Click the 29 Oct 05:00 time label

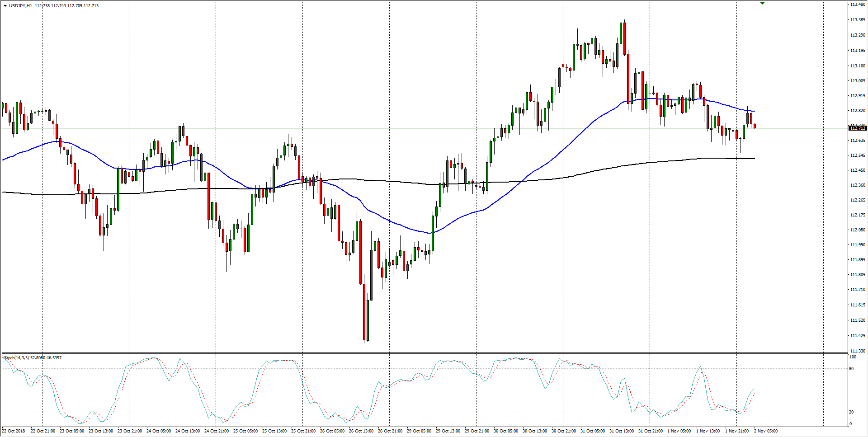point(419,431)
